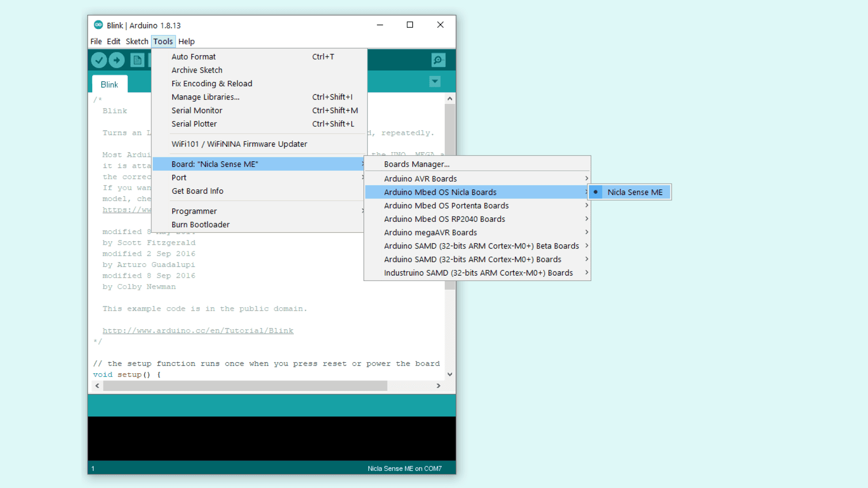Open the Arduino Tutorial Blink link

(198, 331)
